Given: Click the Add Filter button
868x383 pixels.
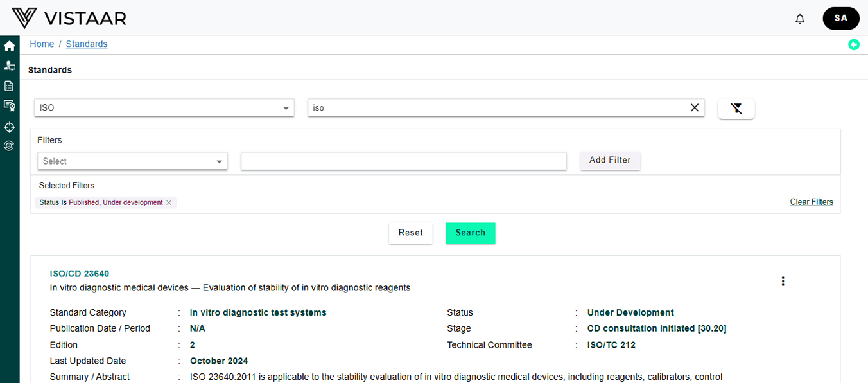Looking at the screenshot, I should pos(609,160).
